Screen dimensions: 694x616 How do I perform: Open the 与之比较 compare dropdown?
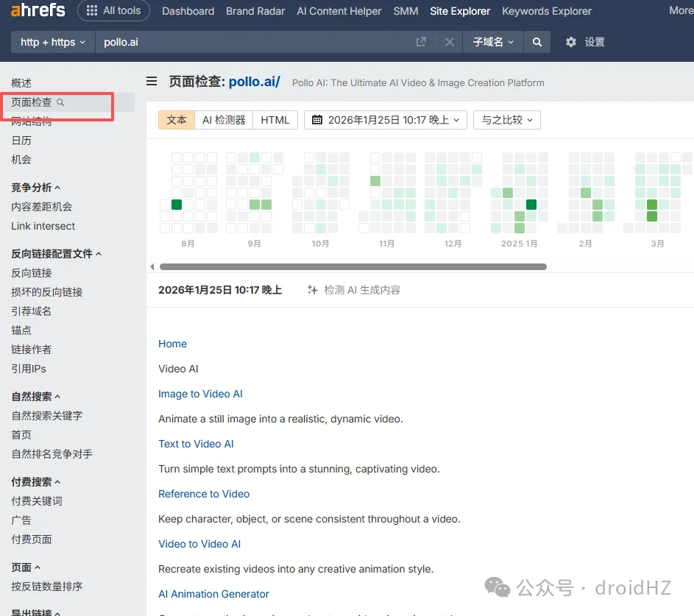point(507,120)
